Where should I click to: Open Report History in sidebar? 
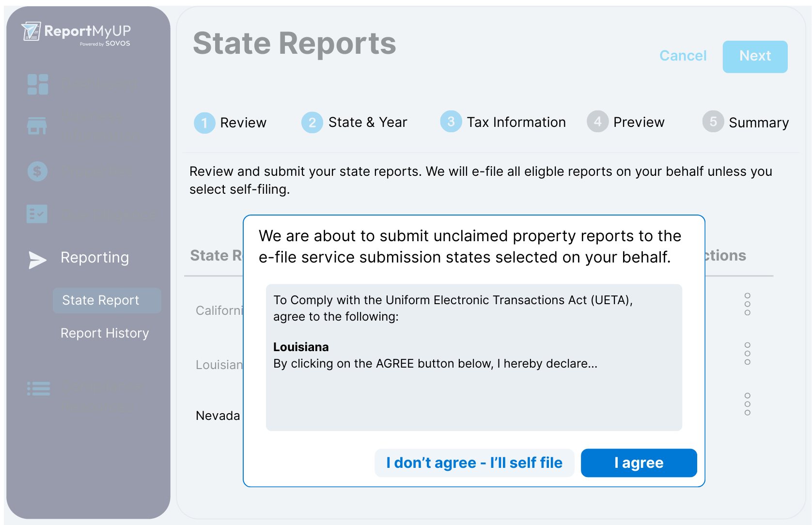tap(105, 333)
